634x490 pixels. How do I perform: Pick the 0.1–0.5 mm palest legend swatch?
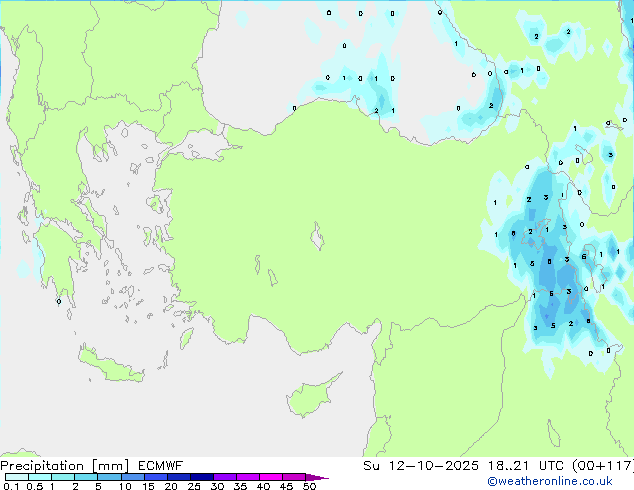(17, 477)
